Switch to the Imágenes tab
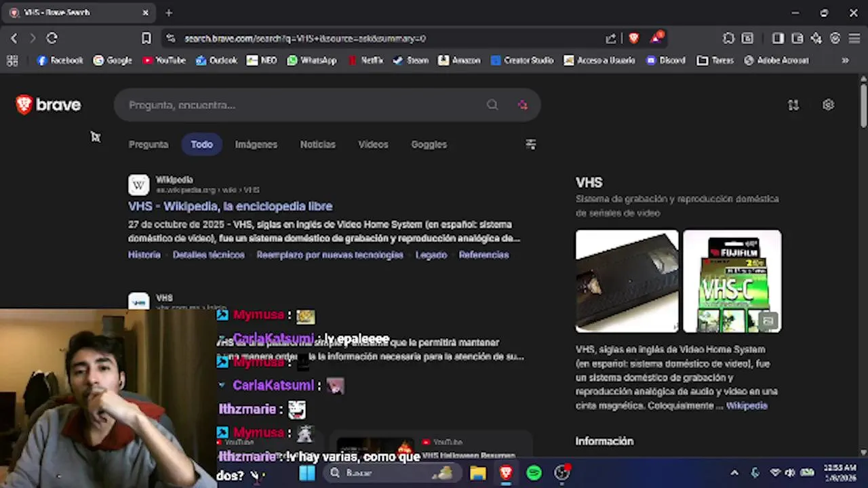Screen dimensions: 868x488 point(256,144)
